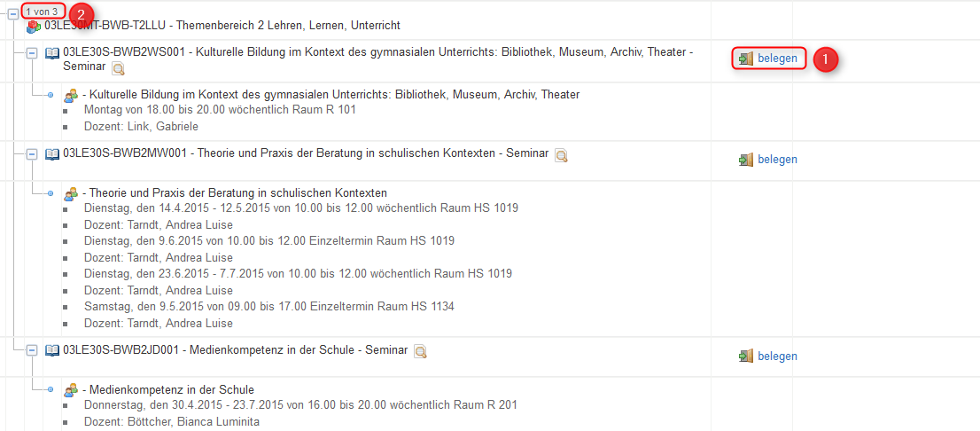
Task: Click door icon beside Theorie und Praxis belegen
Action: (745, 160)
